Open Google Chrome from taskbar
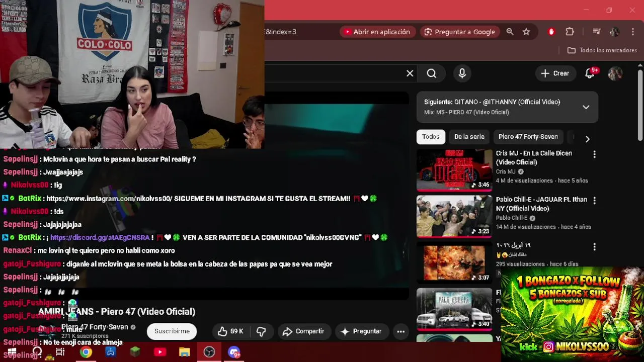644x362 pixels. coord(86,352)
